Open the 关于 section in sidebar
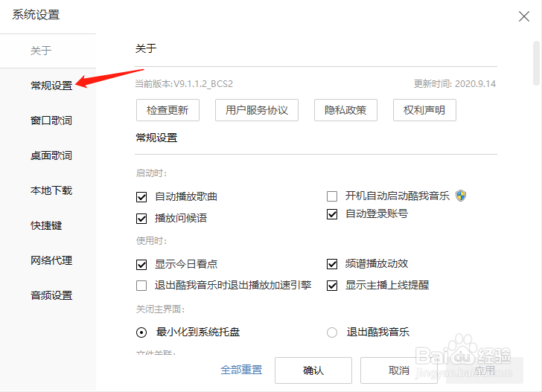The width and height of the screenshot is (542, 392). pyautogui.click(x=41, y=51)
